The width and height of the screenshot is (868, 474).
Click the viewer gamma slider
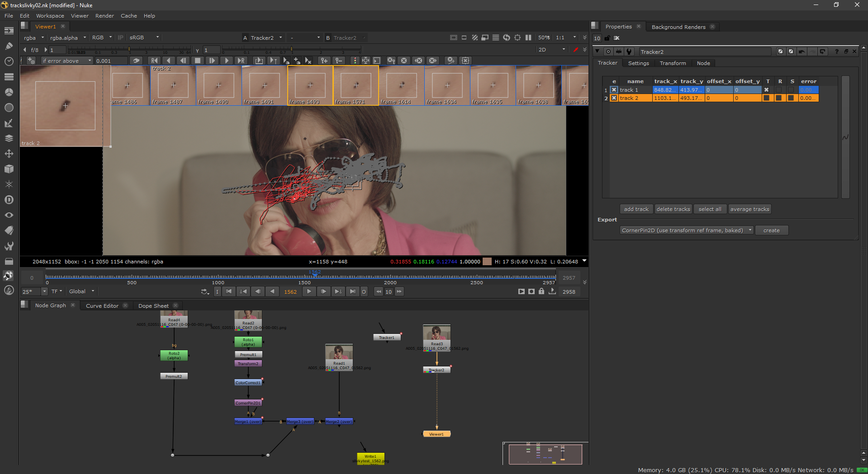292,48
